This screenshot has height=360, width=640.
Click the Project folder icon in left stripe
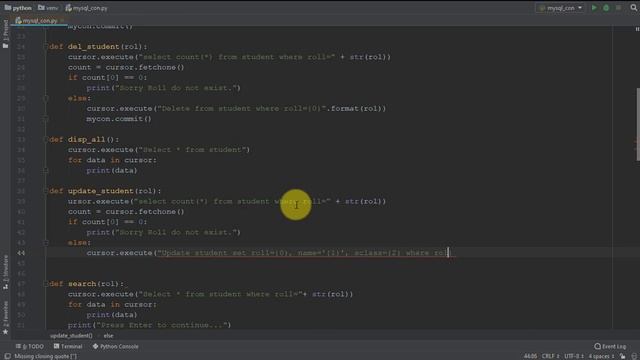pos(5,46)
